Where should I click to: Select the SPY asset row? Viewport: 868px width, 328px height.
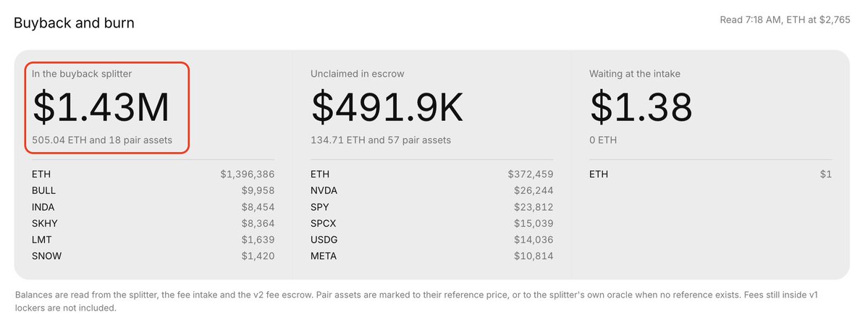pyautogui.click(x=431, y=207)
